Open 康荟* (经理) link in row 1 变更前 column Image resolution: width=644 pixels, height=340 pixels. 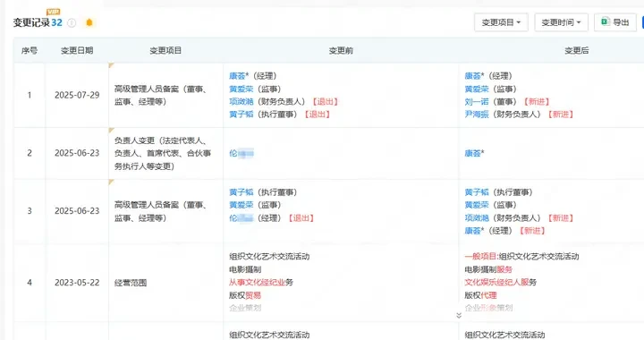click(239, 76)
